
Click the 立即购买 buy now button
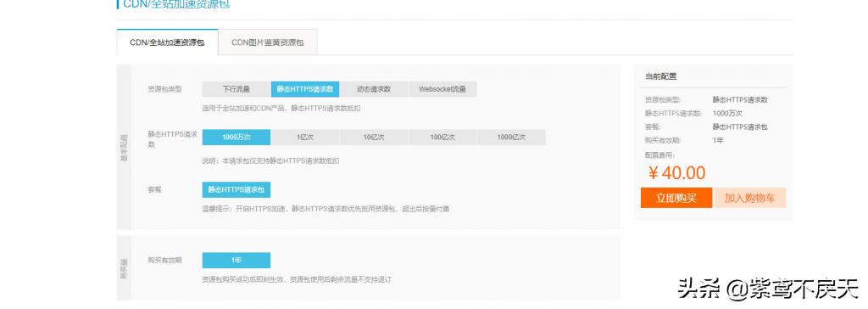676,198
